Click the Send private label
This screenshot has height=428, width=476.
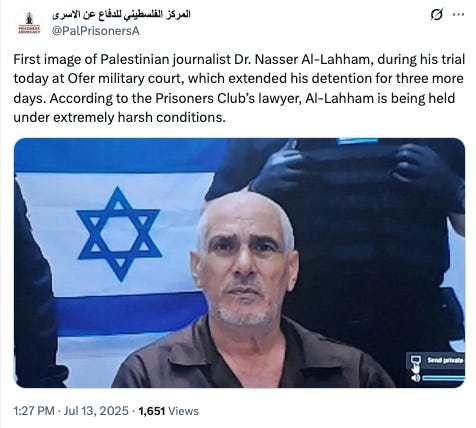point(445,360)
